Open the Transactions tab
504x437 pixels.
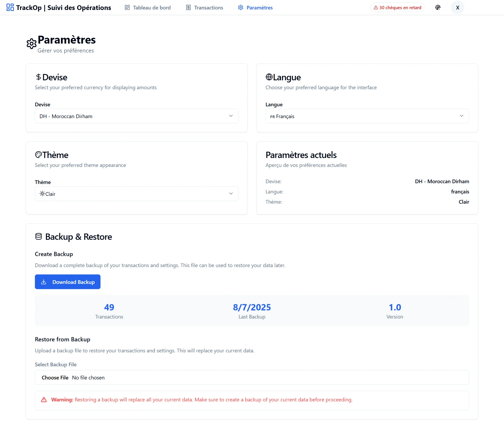coord(204,8)
